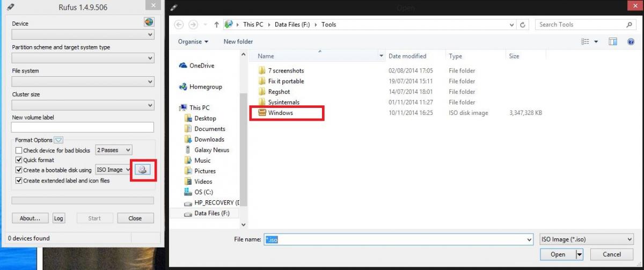Click the ISO image browse disc icon

[x=142, y=170]
